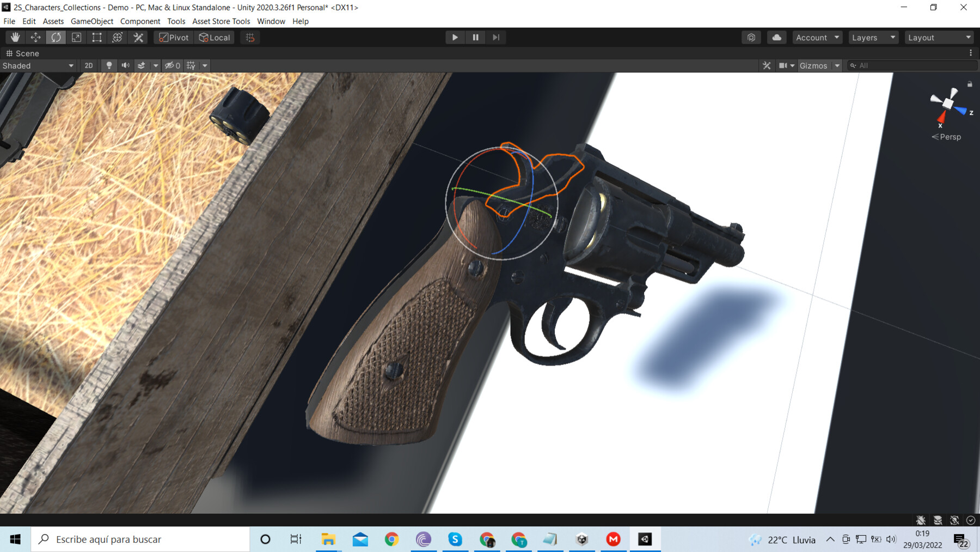Open File Explorer from taskbar
Image resolution: width=980 pixels, height=552 pixels.
[x=328, y=539]
